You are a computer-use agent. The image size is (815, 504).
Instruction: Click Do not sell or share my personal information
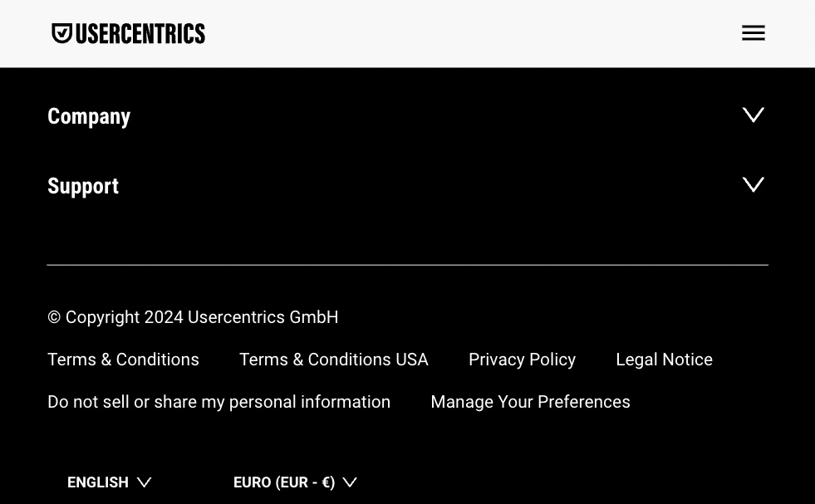[x=218, y=402]
